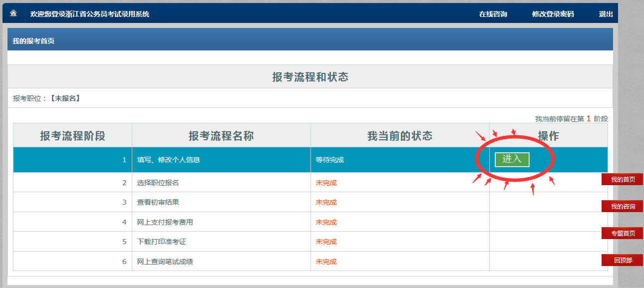Click the home icon in top-left corner

coord(12,14)
